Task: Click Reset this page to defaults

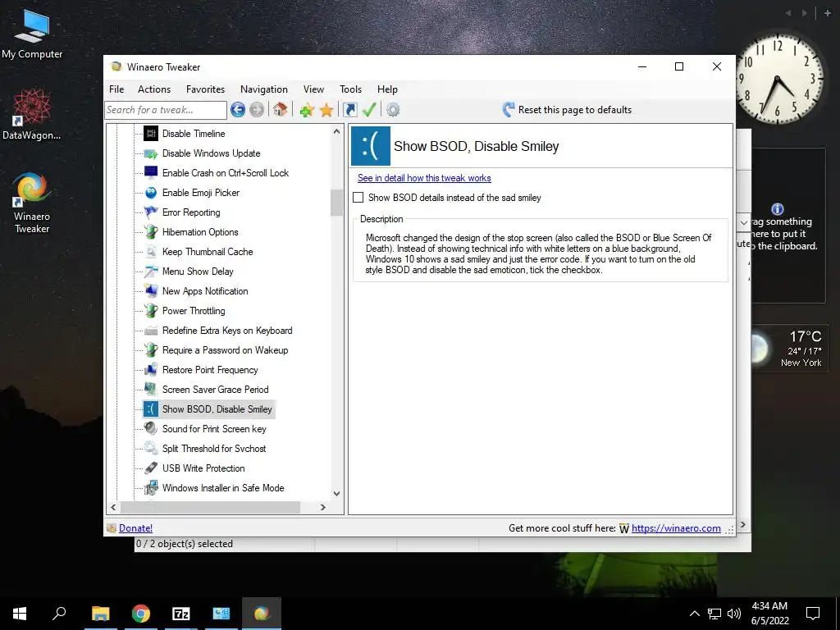Action: [x=567, y=110]
